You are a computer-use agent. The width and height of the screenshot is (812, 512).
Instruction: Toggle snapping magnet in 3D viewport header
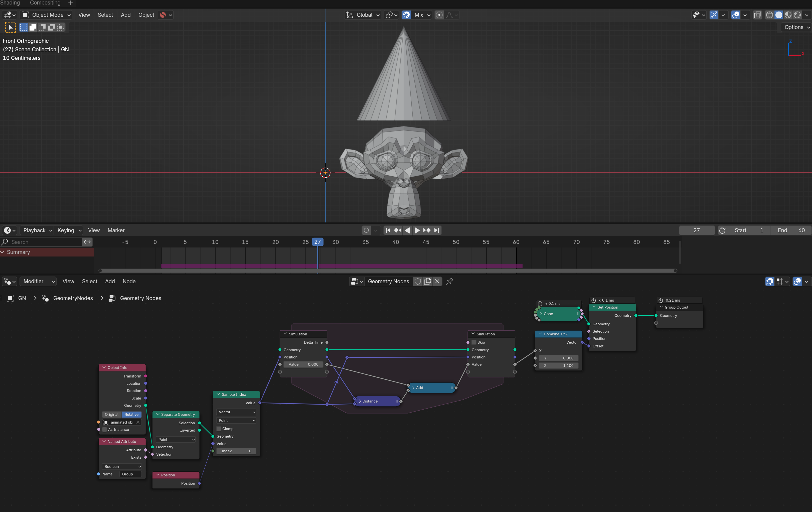pos(406,15)
